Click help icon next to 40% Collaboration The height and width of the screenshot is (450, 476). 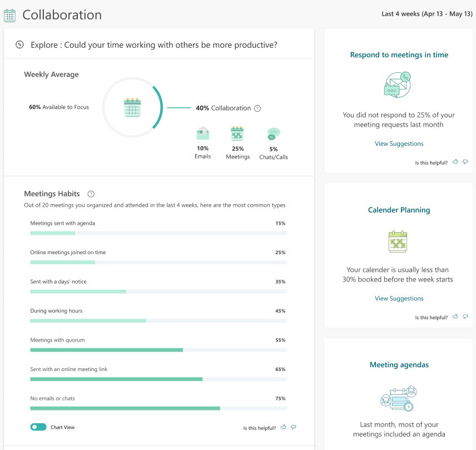257,108
